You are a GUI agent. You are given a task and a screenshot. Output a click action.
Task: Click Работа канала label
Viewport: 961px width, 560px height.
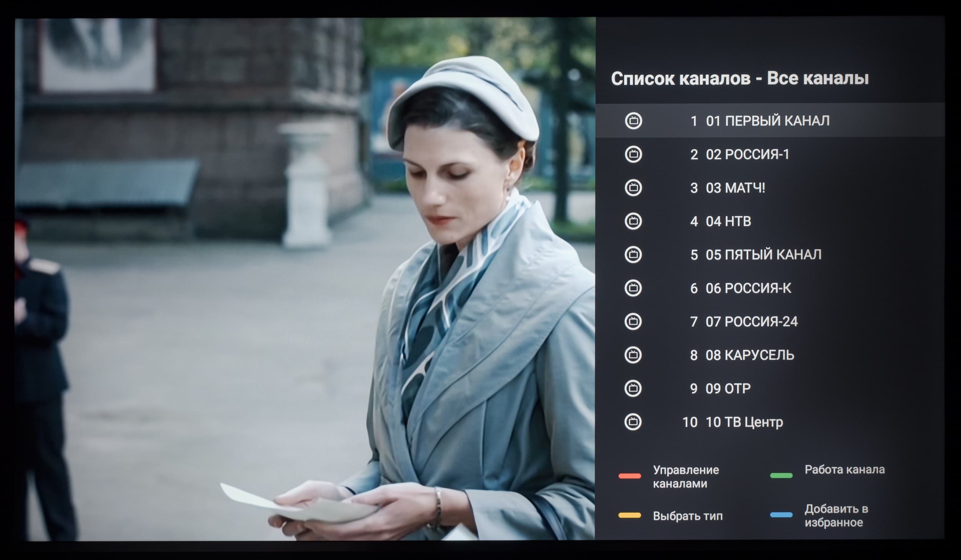tap(845, 469)
